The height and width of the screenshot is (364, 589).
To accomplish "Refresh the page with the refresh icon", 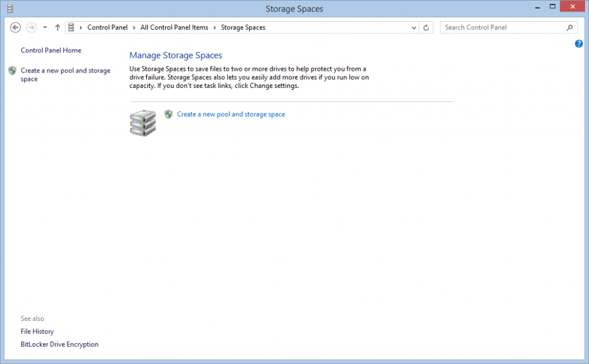I will point(426,27).
